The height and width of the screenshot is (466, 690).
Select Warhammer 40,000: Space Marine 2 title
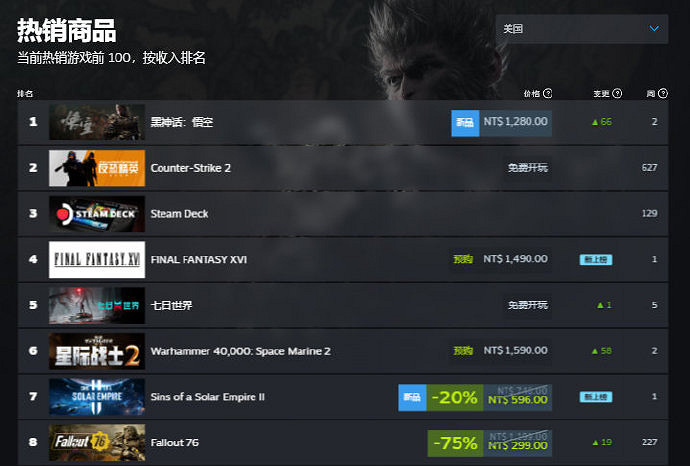(240, 351)
